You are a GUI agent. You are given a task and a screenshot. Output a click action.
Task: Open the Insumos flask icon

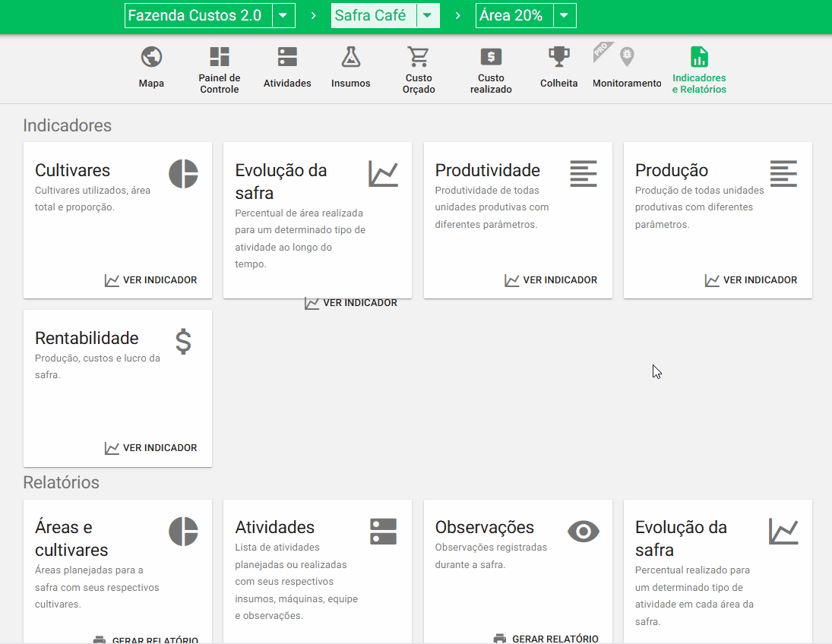click(350, 57)
